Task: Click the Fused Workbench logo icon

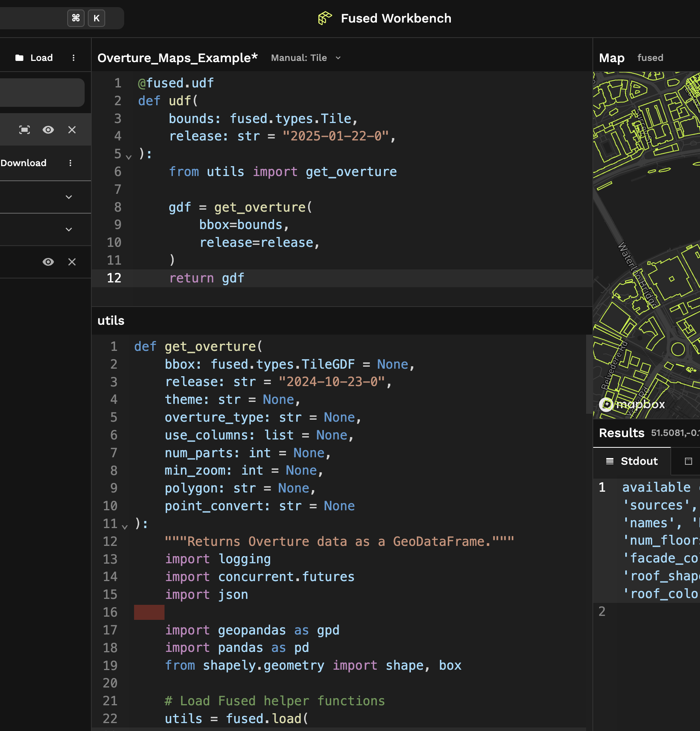Action: [325, 18]
